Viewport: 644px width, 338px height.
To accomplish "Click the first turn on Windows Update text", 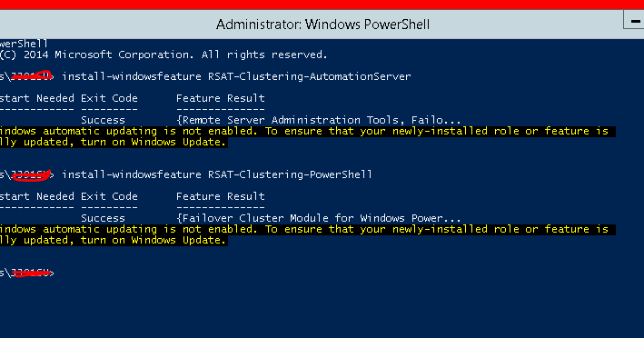I will pos(154,142).
